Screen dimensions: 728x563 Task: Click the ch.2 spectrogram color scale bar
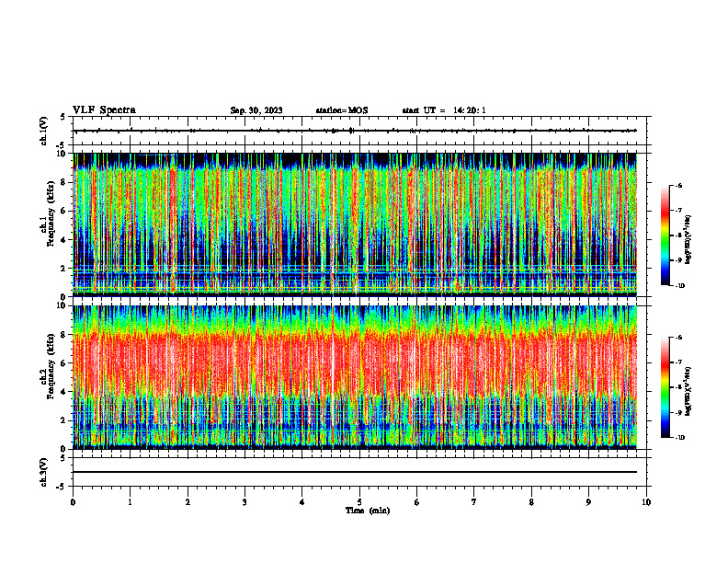(665, 387)
